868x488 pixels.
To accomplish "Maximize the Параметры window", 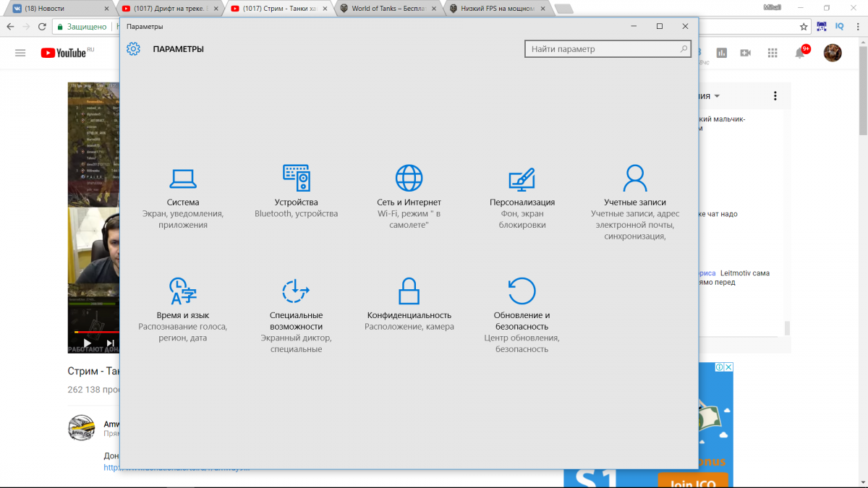I will coord(659,26).
